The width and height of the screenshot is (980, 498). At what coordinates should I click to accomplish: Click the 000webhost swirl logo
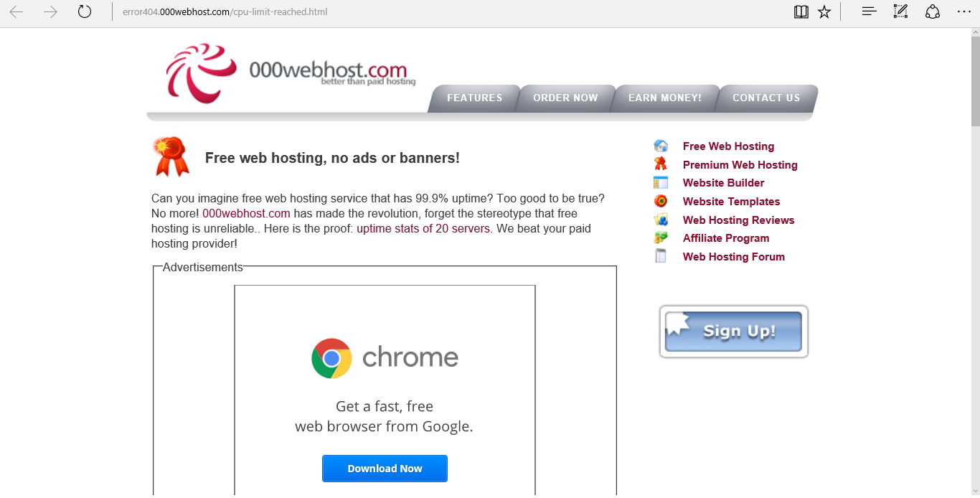coord(201,72)
